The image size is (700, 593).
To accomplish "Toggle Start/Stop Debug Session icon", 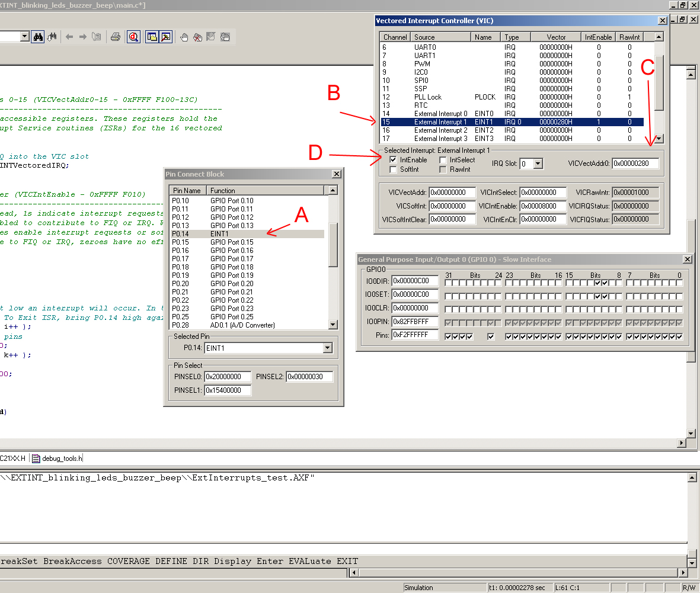I will 133,37.
